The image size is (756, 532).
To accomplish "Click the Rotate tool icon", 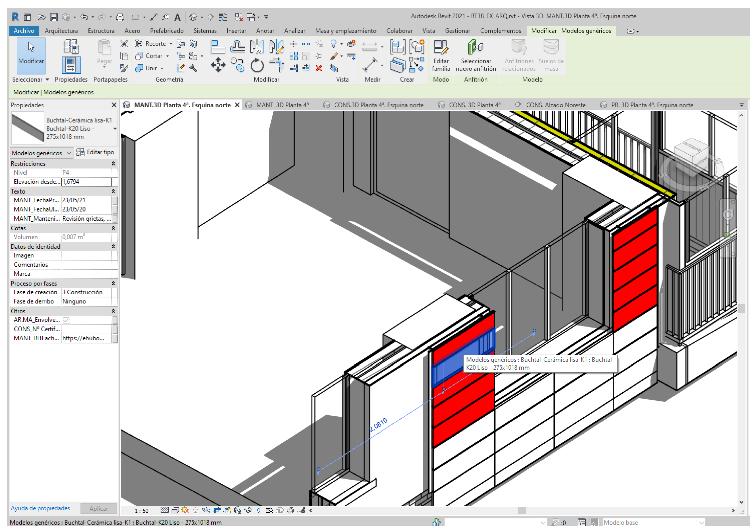I will click(257, 65).
